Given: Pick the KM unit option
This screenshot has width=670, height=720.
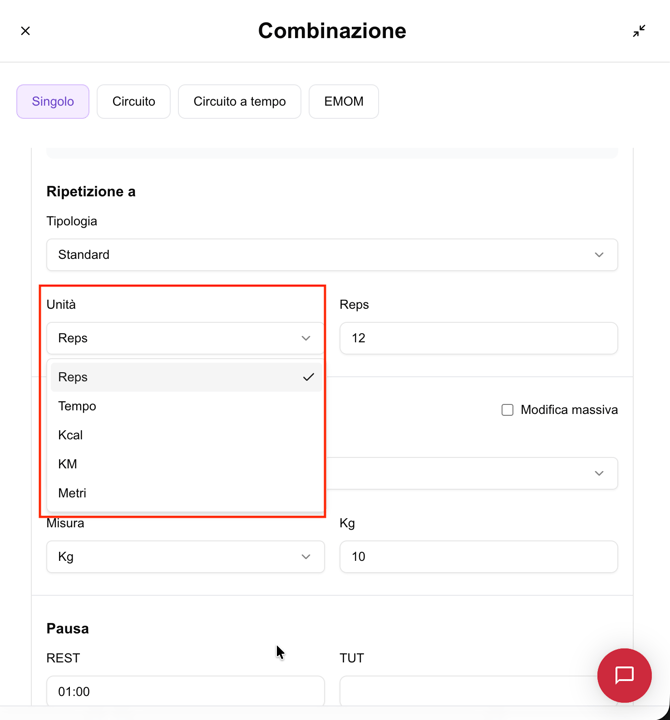Looking at the screenshot, I should pos(68,464).
